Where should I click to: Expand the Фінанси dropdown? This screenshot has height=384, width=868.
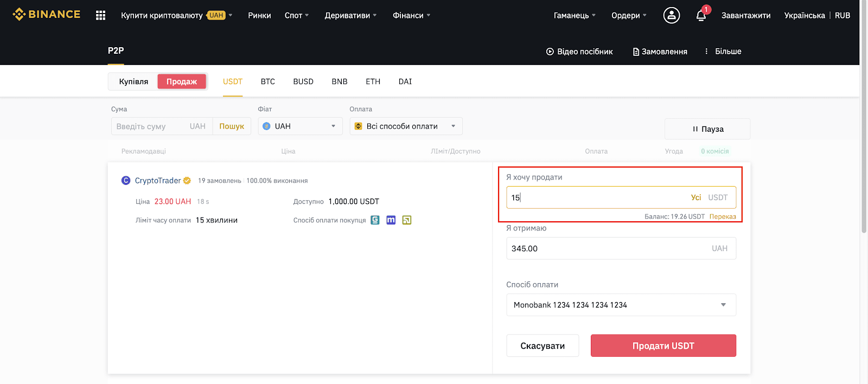[x=411, y=15]
